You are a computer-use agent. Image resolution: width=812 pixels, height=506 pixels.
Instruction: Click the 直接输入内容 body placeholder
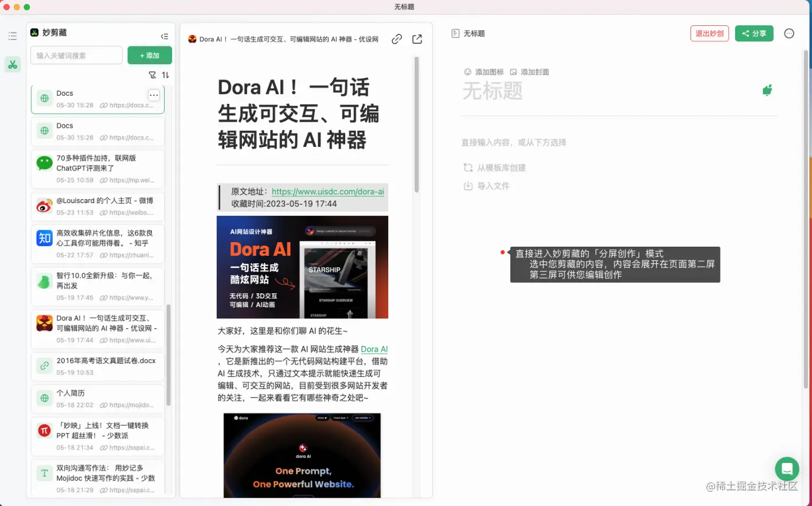(x=514, y=142)
